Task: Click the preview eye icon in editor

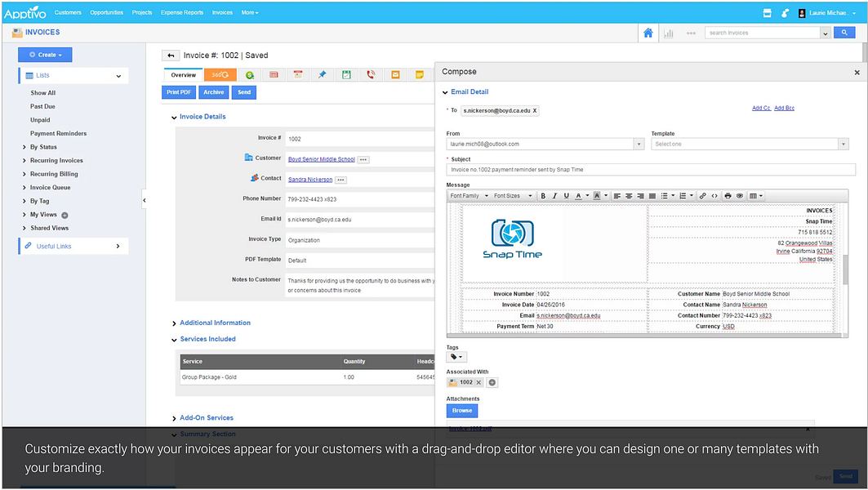Action: [x=740, y=196]
